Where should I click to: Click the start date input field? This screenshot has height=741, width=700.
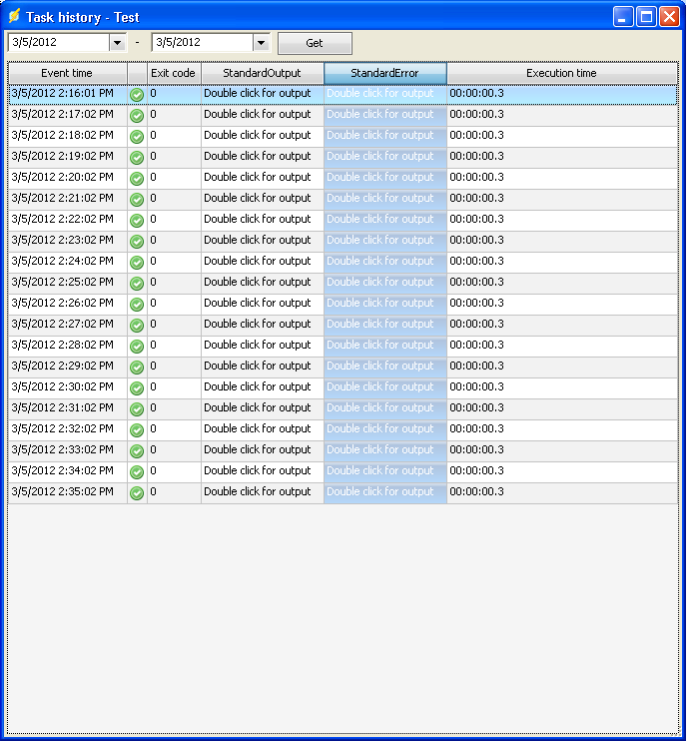click(x=57, y=43)
